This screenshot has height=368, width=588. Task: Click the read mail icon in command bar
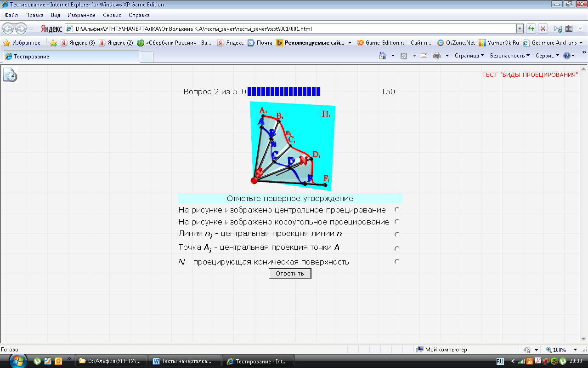click(x=424, y=56)
